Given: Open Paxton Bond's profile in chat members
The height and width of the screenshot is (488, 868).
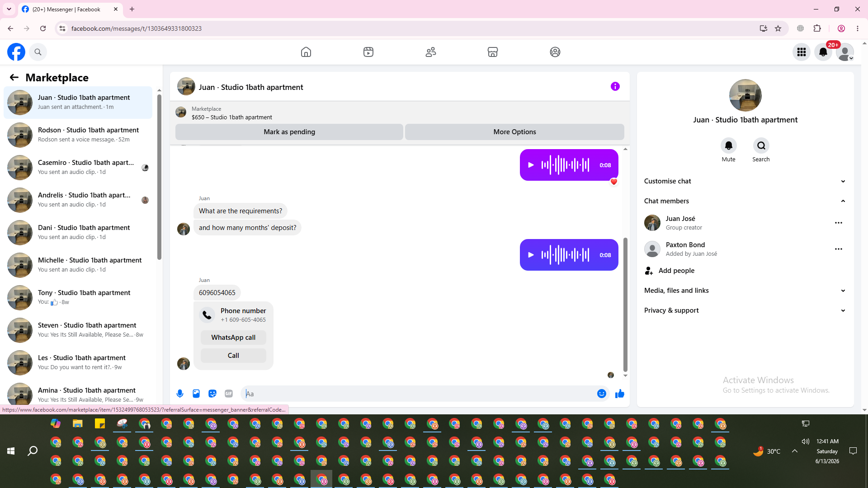Looking at the screenshot, I should click(685, 245).
